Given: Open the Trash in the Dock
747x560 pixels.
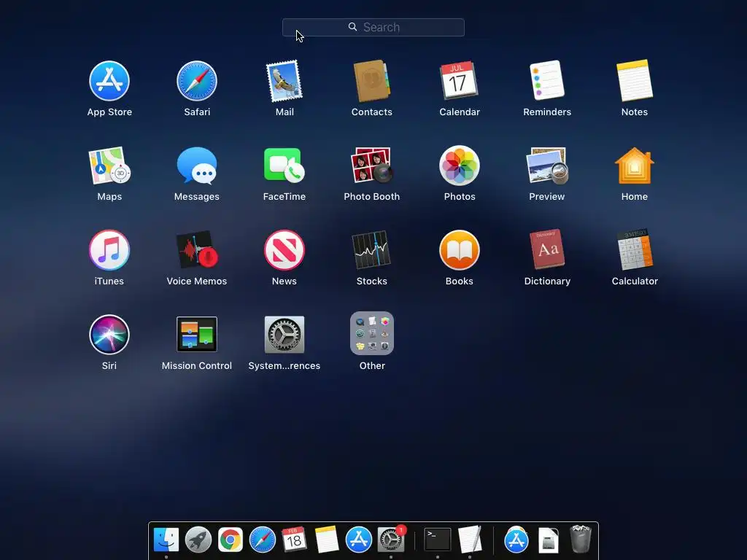Looking at the screenshot, I should pyautogui.click(x=581, y=539).
